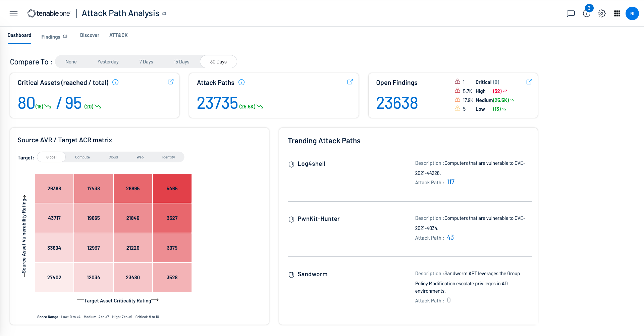Switch to the ATT&CK tab
The height and width of the screenshot is (336, 644).
[118, 35]
